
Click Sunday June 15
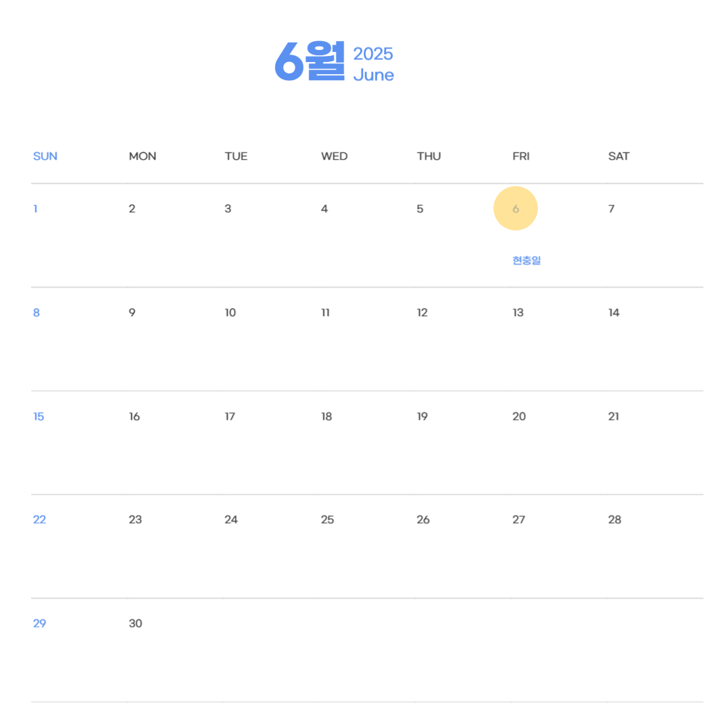(x=38, y=417)
